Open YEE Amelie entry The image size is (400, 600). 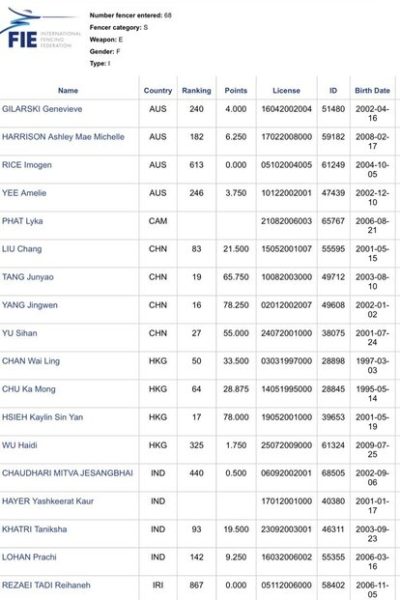(24, 193)
